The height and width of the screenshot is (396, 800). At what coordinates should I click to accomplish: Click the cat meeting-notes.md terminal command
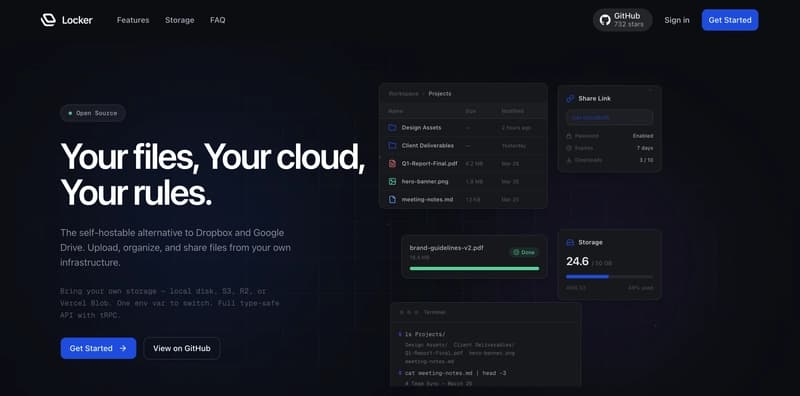[x=455, y=373]
